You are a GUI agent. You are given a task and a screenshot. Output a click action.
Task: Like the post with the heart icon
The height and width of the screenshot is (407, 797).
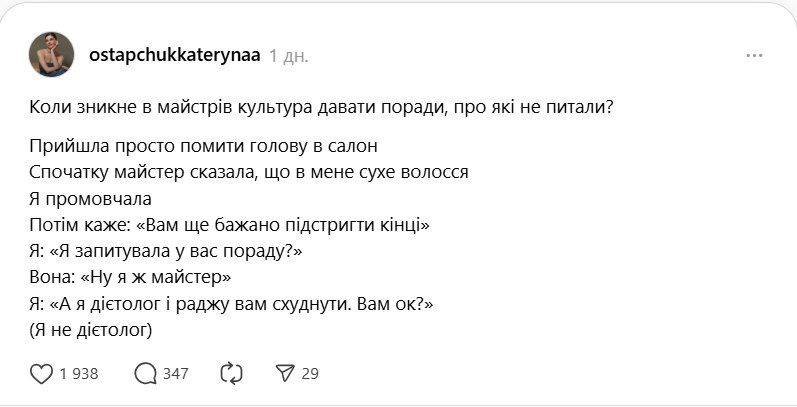click(x=41, y=373)
